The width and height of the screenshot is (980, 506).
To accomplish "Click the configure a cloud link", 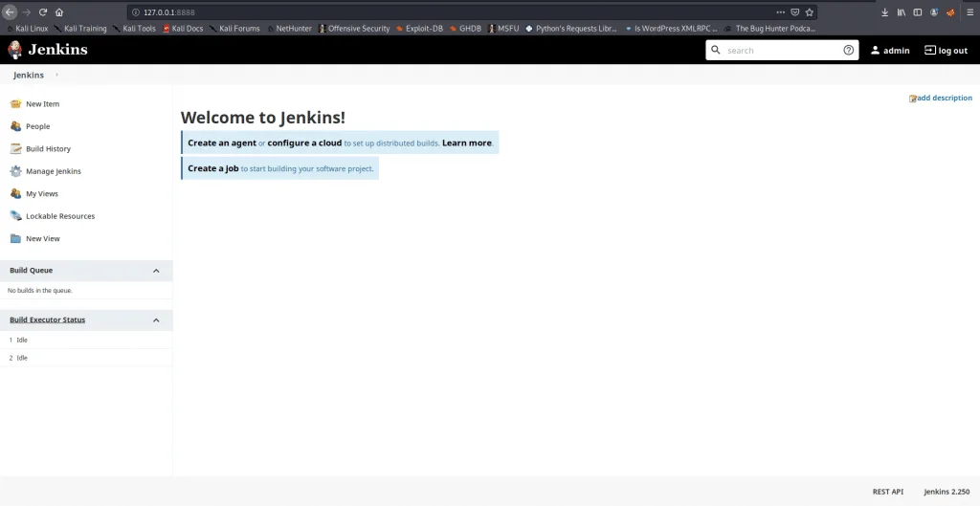I will pyautogui.click(x=304, y=143).
